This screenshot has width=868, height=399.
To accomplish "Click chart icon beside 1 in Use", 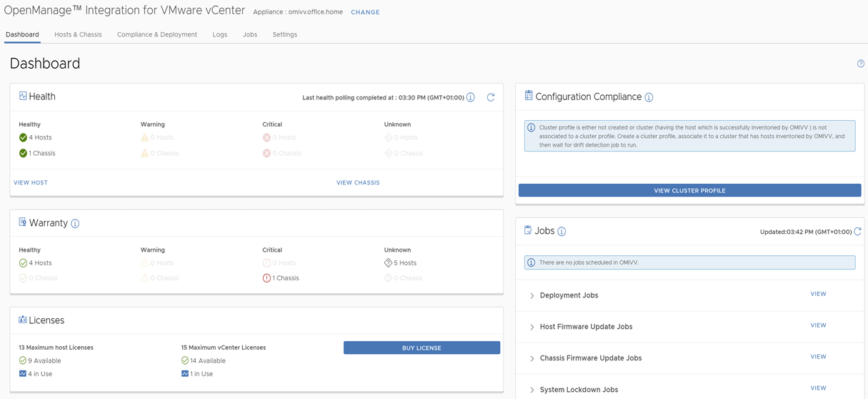I will click(x=185, y=374).
